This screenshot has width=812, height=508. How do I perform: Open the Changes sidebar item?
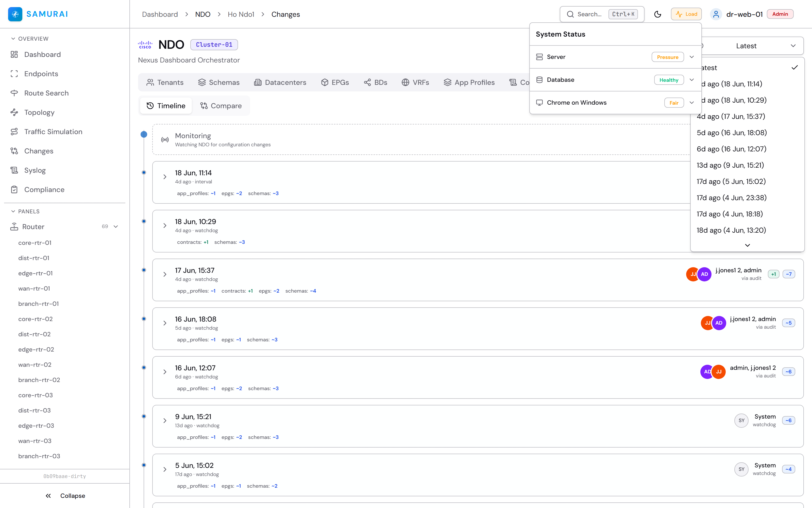(39, 151)
